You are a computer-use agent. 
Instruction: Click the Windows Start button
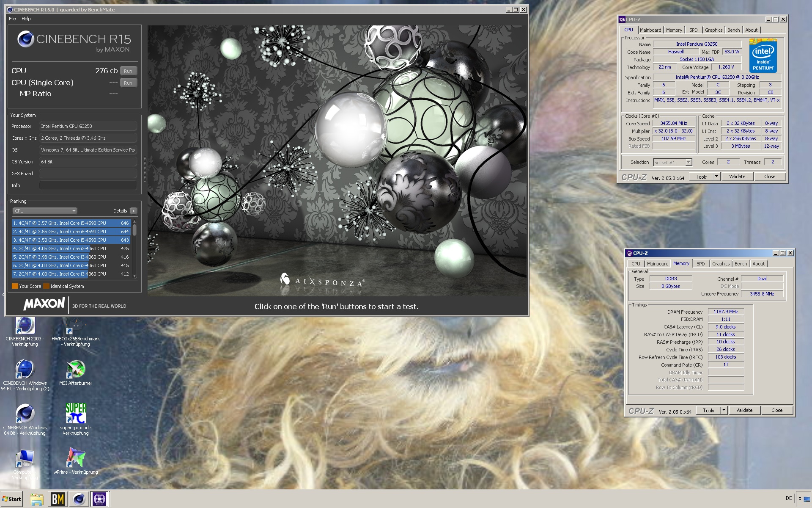pyautogui.click(x=11, y=499)
